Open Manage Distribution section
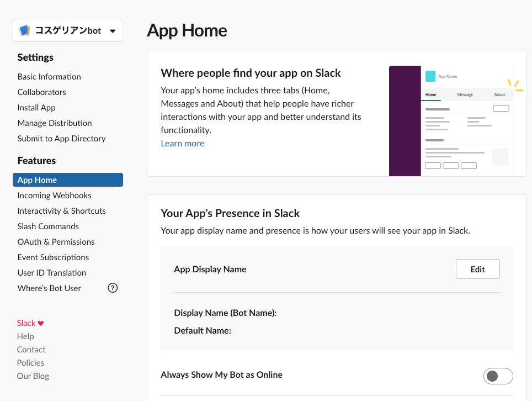Viewport: 532px width, 401px height. [55, 123]
